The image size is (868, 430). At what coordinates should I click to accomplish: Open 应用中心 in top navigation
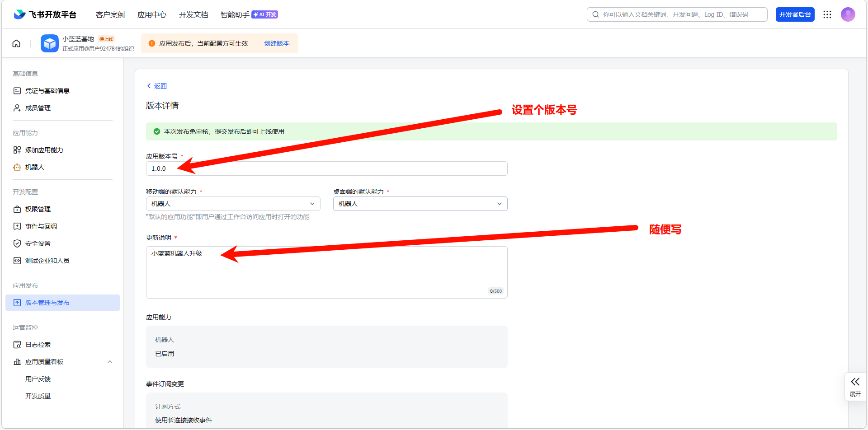[x=151, y=14]
